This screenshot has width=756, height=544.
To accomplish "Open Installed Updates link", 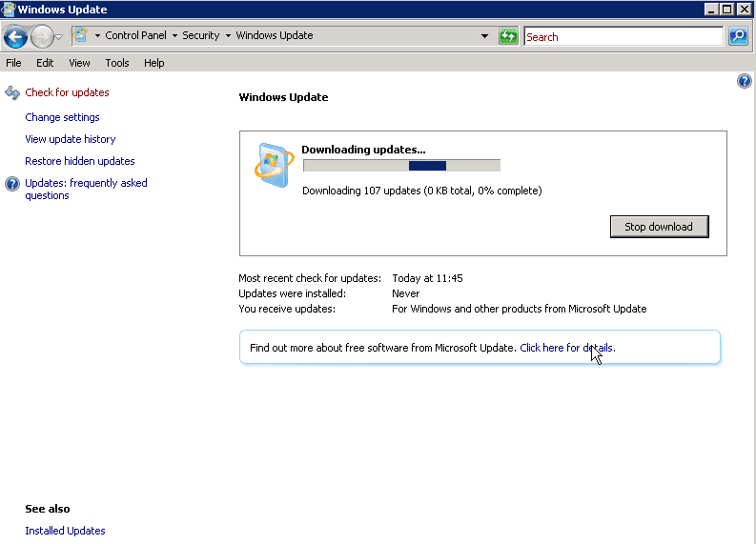I will click(x=65, y=531).
